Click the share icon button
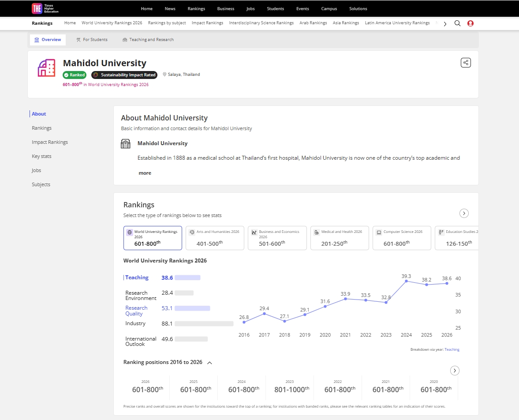The image size is (519, 420). 466,63
